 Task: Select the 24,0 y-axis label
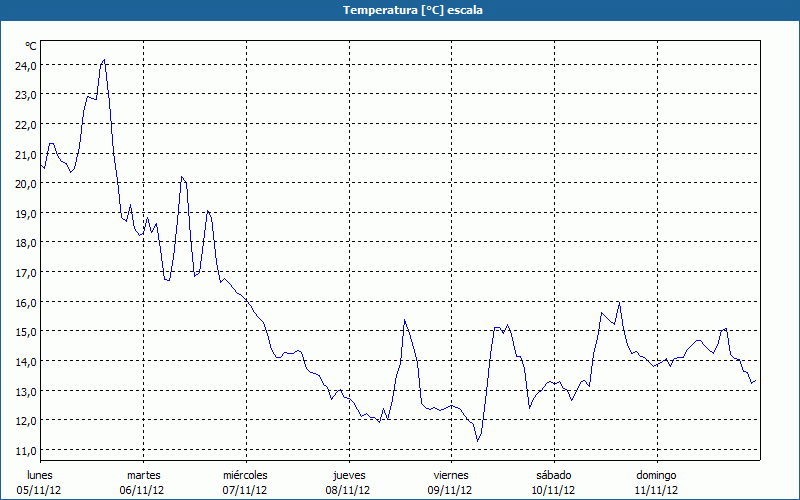[x=25, y=65]
